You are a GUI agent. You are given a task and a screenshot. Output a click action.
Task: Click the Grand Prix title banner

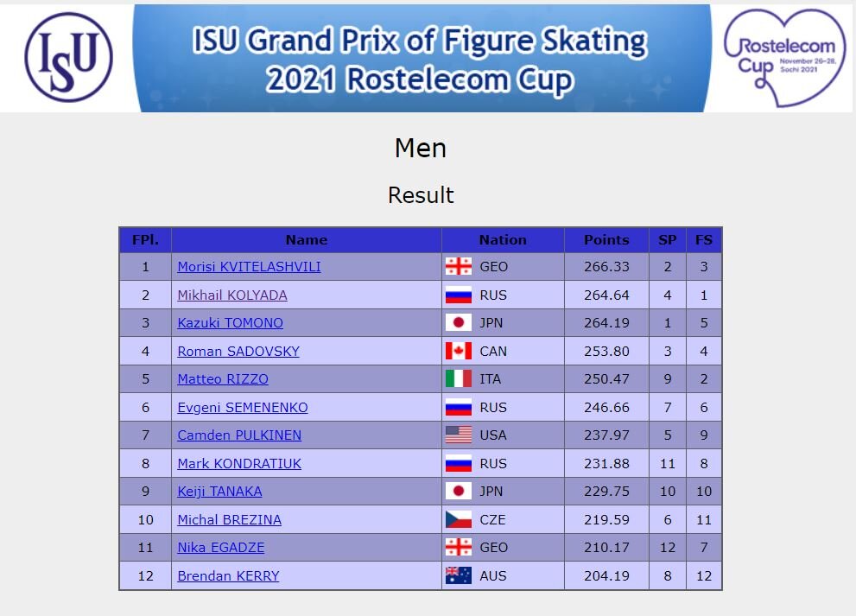coord(421,59)
